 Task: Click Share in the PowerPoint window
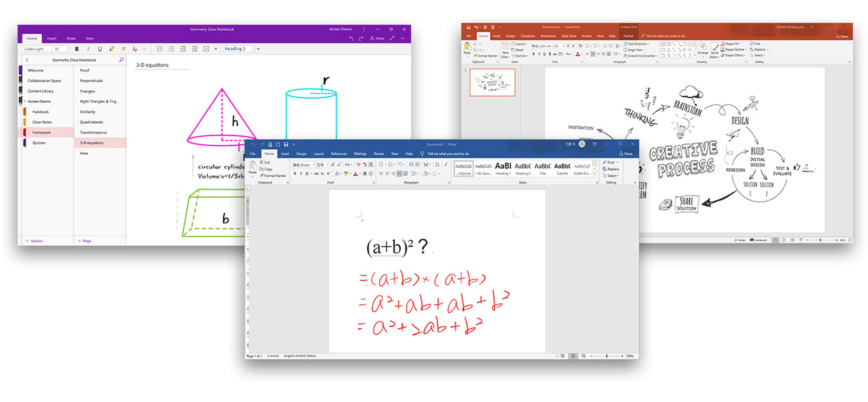[841, 36]
